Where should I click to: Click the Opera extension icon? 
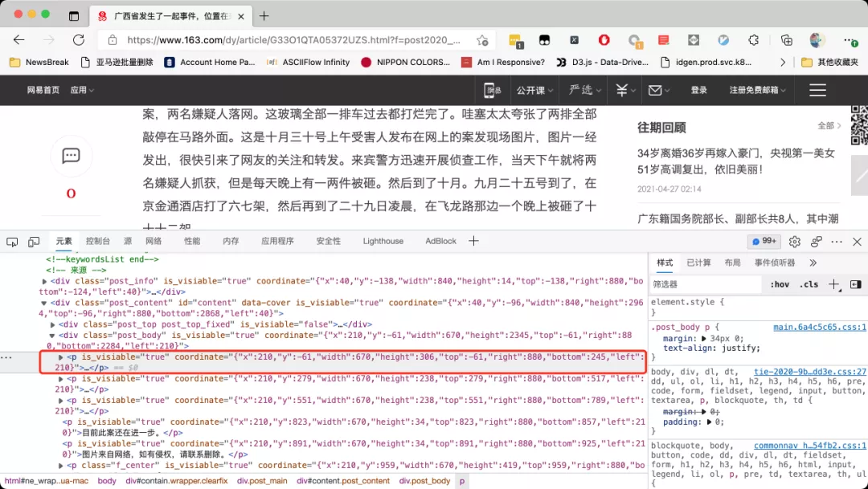(604, 40)
